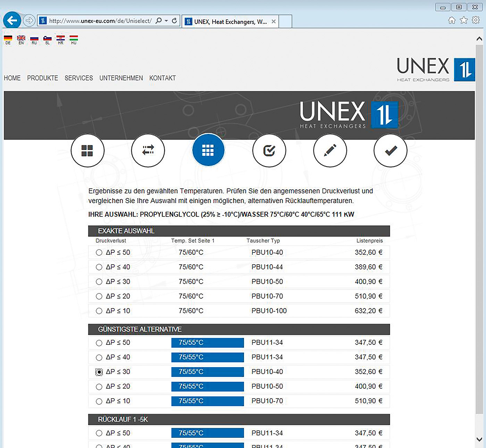Open the SERVICES menu item

[x=79, y=78]
